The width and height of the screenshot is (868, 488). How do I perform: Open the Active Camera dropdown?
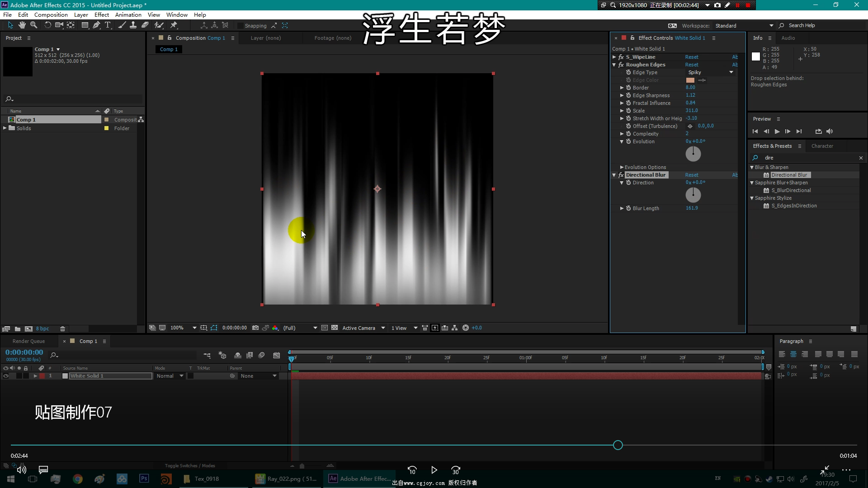pyautogui.click(x=363, y=328)
